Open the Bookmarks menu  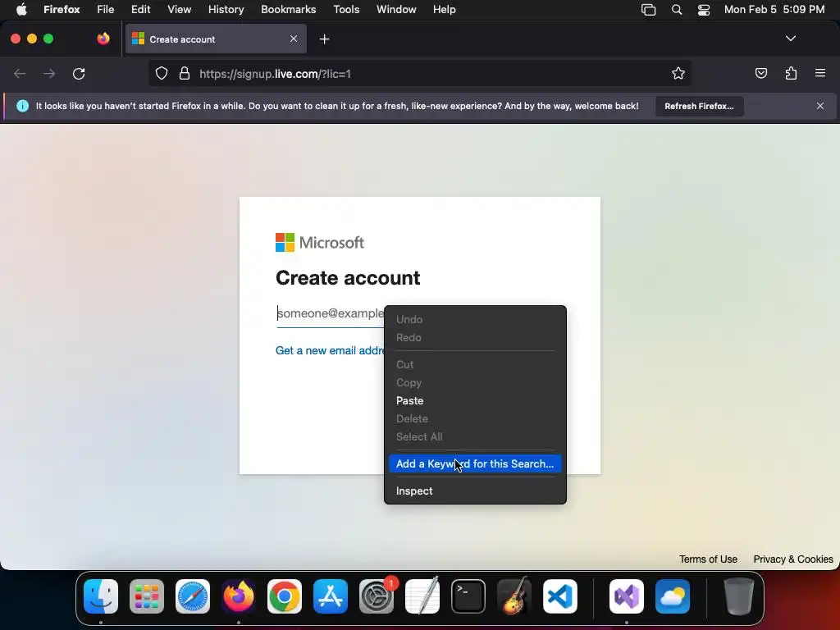click(288, 10)
